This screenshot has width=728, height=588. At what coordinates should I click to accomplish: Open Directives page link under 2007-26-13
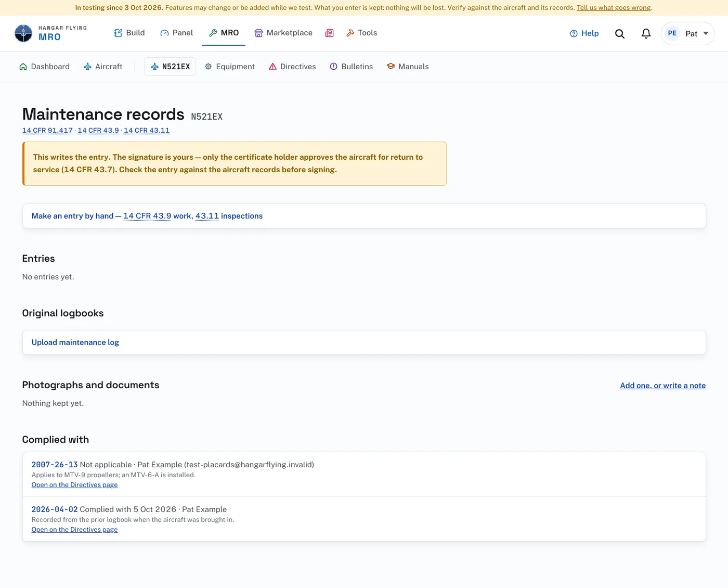[x=74, y=485]
